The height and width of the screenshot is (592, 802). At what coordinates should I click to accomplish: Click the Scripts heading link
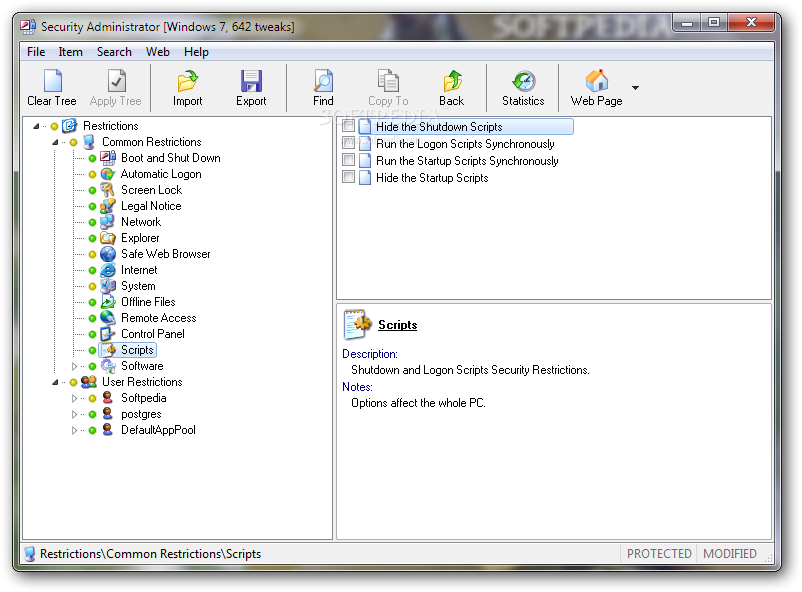(x=397, y=325)
